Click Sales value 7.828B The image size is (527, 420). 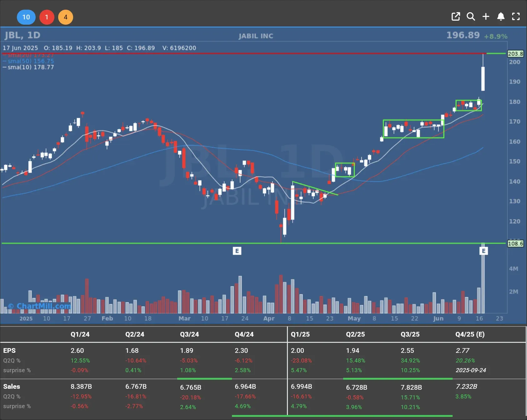coord(411,387)
